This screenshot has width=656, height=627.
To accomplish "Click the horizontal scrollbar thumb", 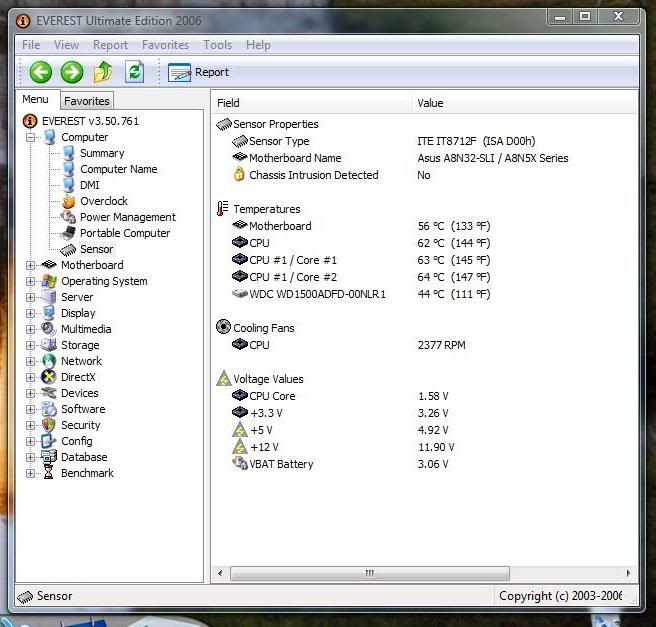I will 370,573.
